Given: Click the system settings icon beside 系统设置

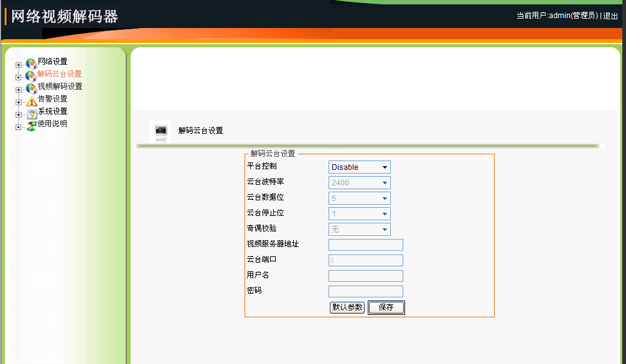Looking at the screenshot, I should point(31,114).
